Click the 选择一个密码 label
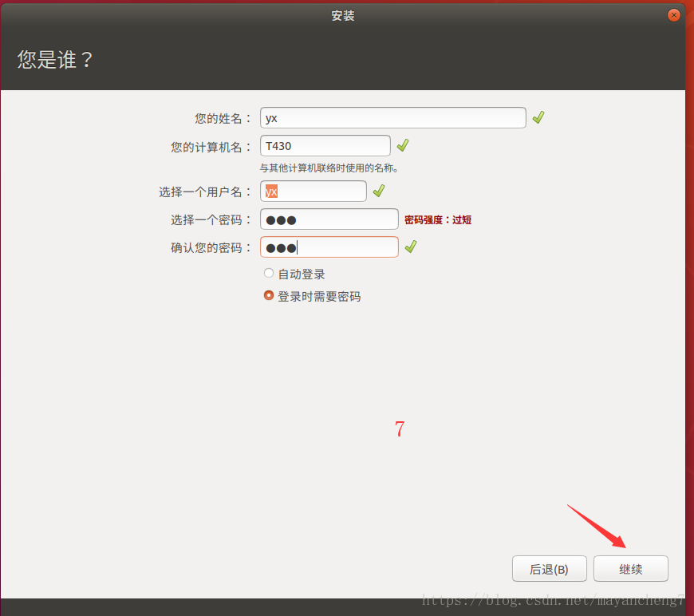The height and width of the screenshot is (616, 694). pos(211,219)
